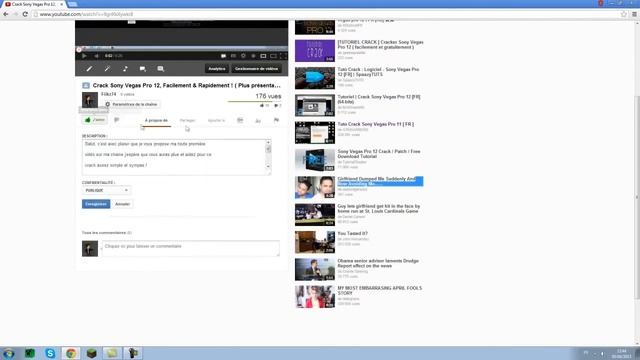
Task: Select the Ajouter à tab
Action: [216, 120]
